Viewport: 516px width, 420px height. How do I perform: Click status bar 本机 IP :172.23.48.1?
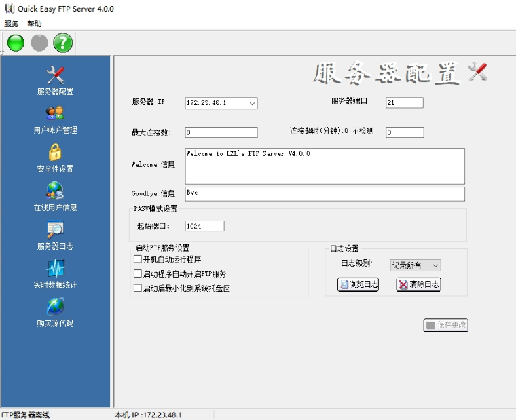click(x=148, y=415)
